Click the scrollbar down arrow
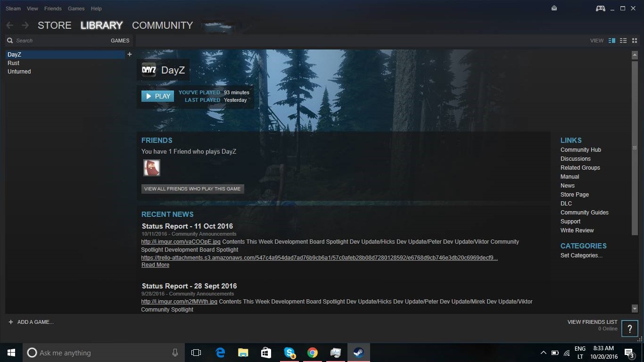Viewport: 644px width, 362px height. pyautogui.click(x=635, y=309)
